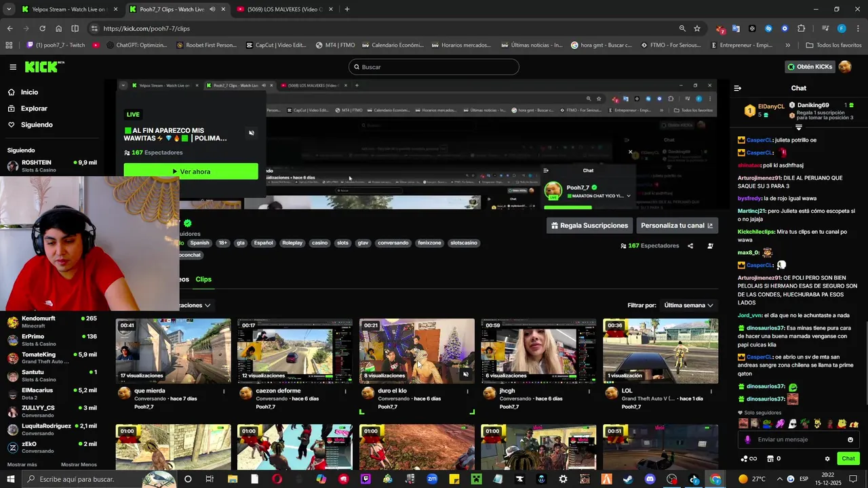Unmute the live preview player

252,133
